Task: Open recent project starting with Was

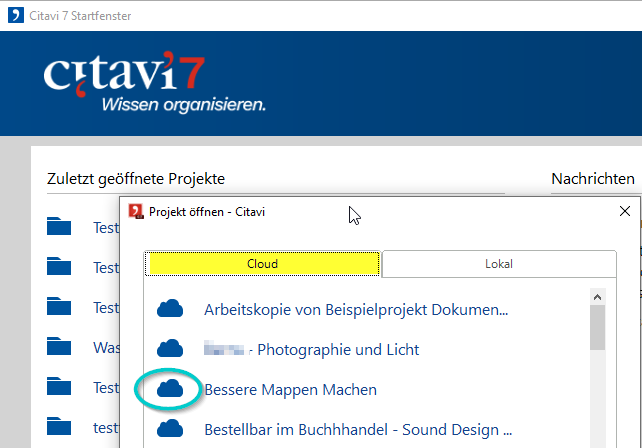Action: click(x=106, y=348)
